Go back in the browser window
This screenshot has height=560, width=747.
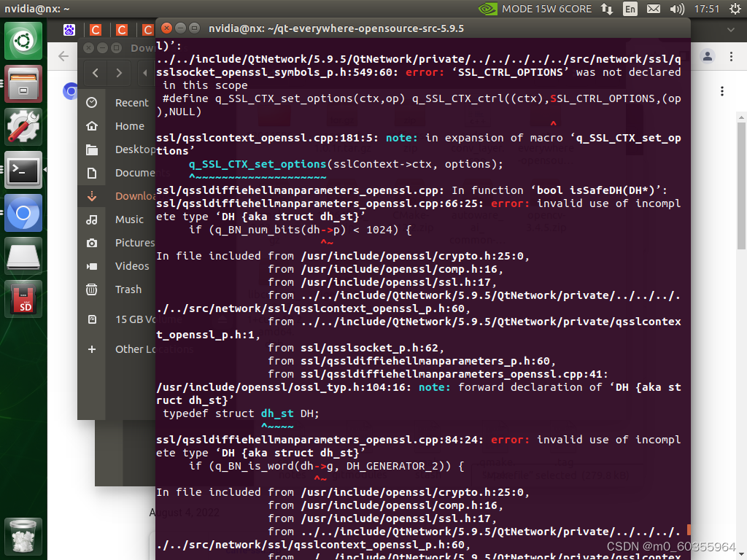coord(63,56)
